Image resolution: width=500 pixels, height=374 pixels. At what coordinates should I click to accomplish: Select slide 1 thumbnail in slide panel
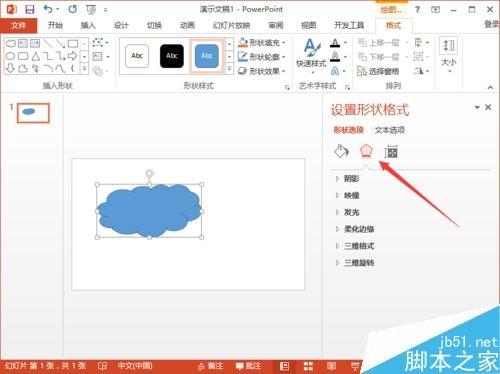pos(33,113)
